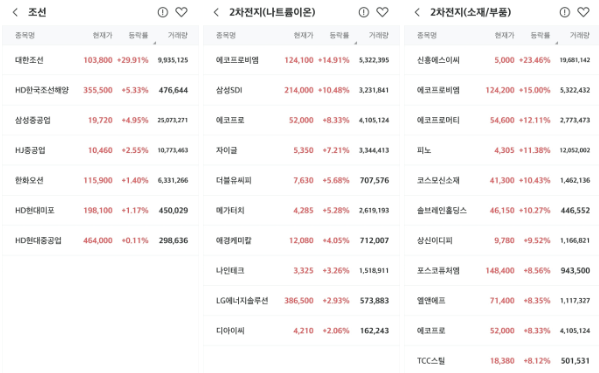Sort 소재/부품 list by 등락률 column
This screenshot has width=599, height=373.
540,36
